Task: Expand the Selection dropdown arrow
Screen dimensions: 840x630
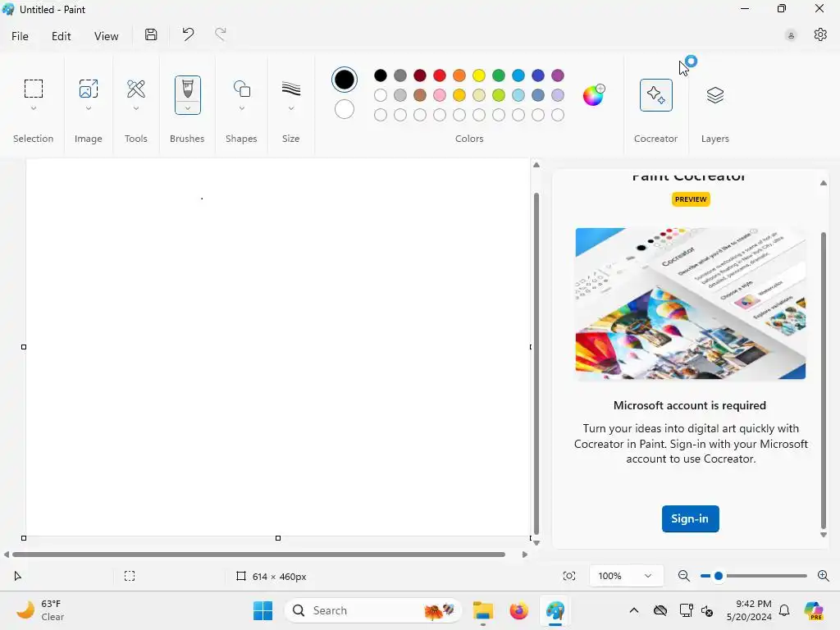Action: [x=33, y=109]
